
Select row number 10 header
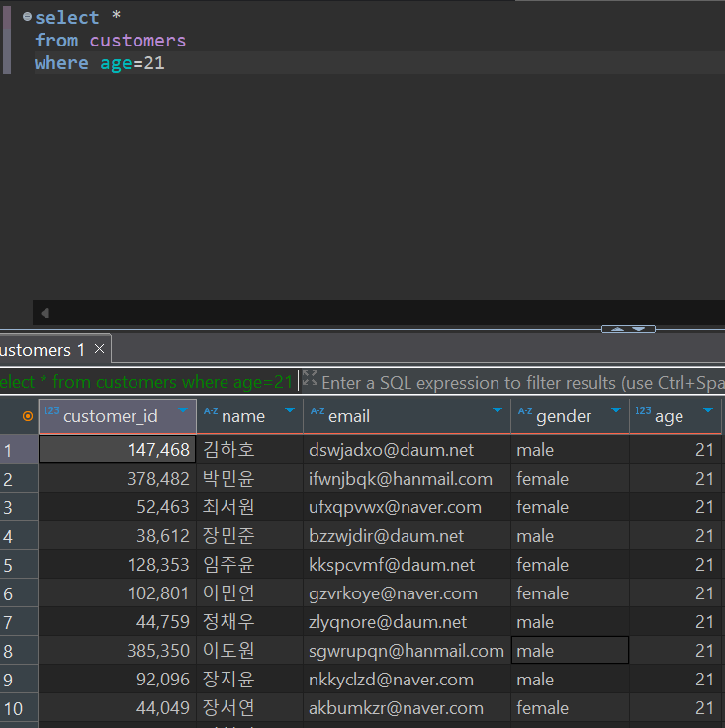19,708
